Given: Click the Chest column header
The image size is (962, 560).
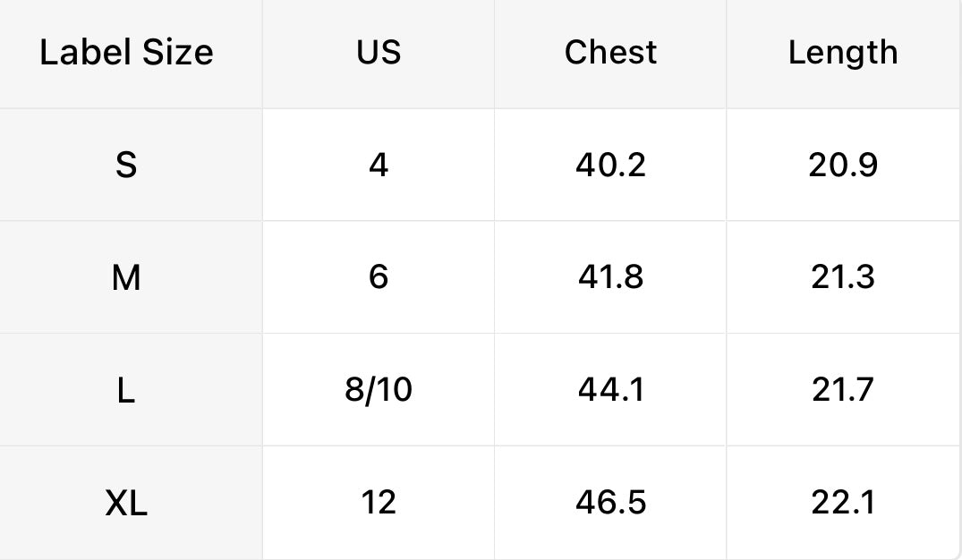Looking at the screenshot, I should pos(610,53).
